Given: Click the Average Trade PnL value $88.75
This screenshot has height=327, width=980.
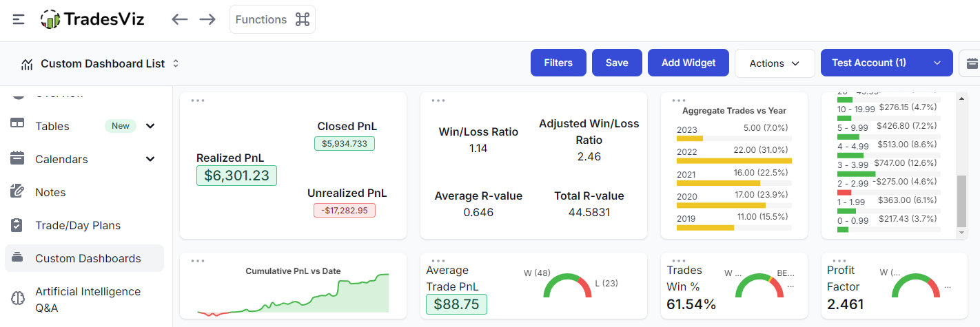Looking at the screenshot, I should 456,304.
